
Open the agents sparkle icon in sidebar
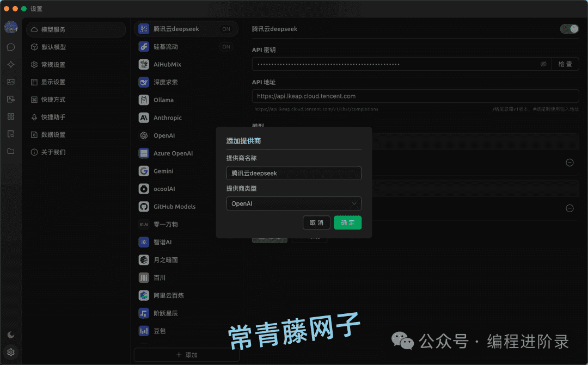(x=11, y=64)
